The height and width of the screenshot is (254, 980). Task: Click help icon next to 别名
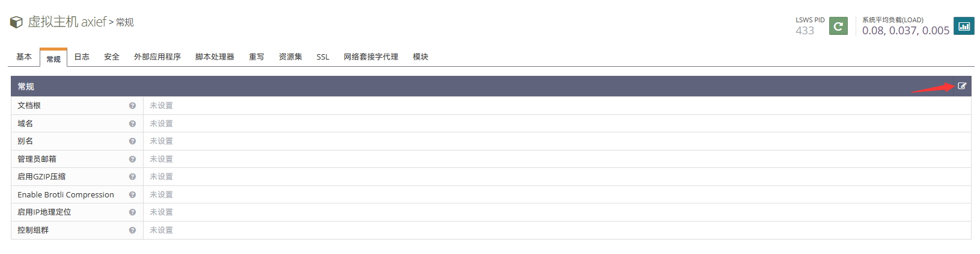click(x=132, y=141)
